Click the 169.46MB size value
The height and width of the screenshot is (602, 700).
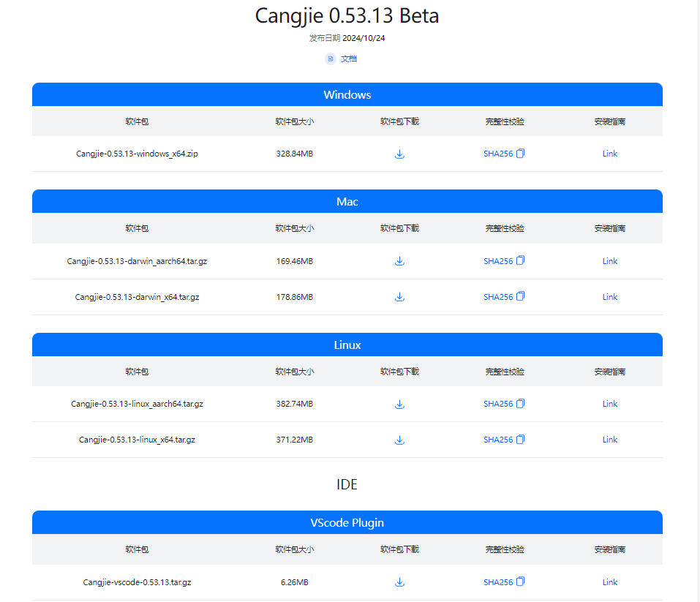(295, 261)
